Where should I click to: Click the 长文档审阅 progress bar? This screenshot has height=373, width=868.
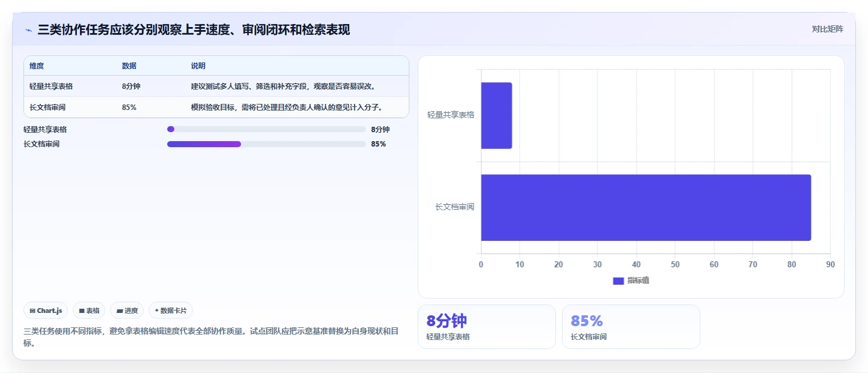(266, 144)
